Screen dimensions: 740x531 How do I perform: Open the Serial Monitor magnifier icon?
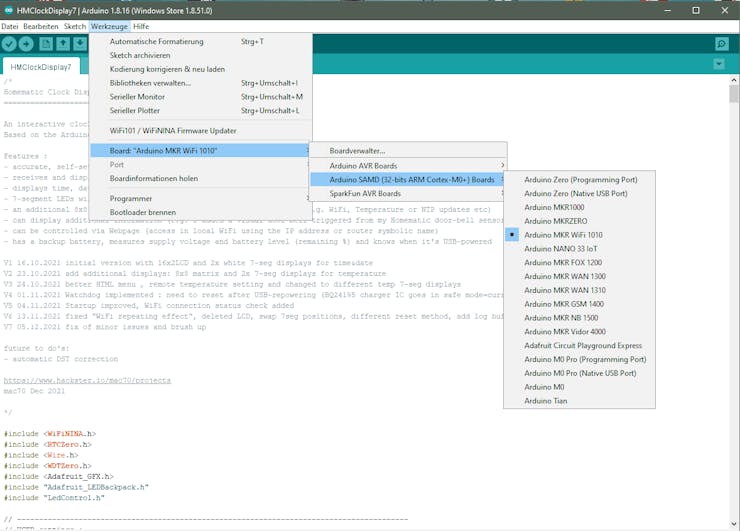721,44
